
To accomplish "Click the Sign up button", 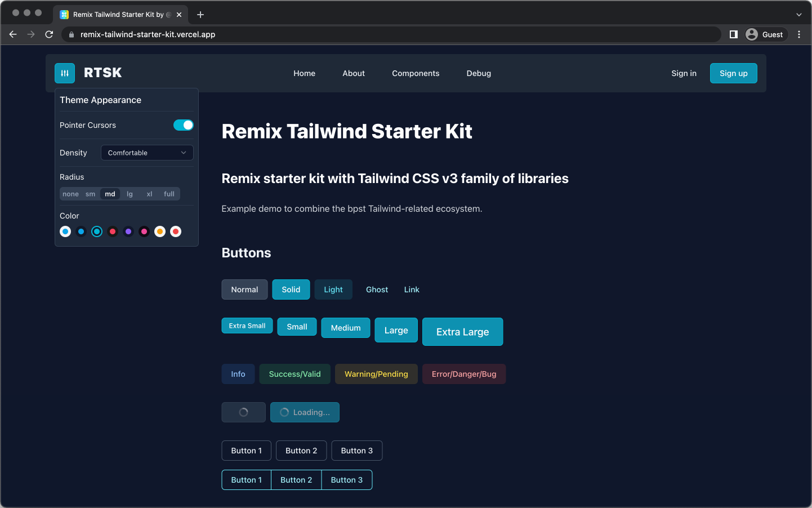I will pyautogui.click(x=733, y=73).
